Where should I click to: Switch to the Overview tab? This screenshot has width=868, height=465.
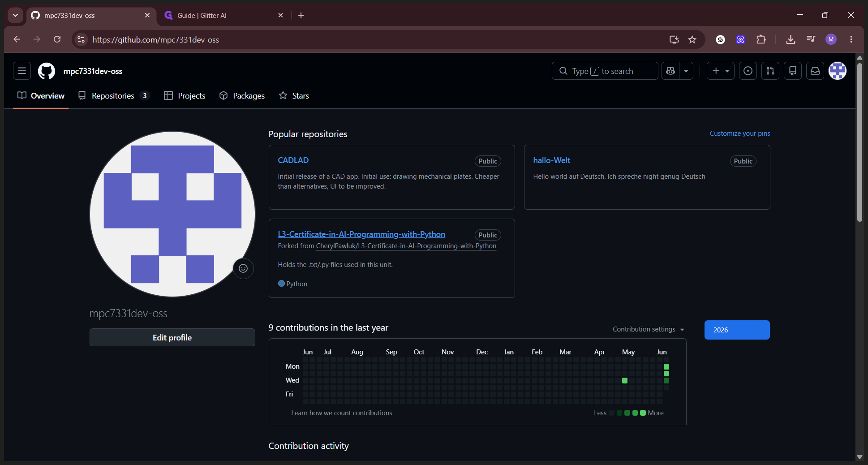coord(41,95)
